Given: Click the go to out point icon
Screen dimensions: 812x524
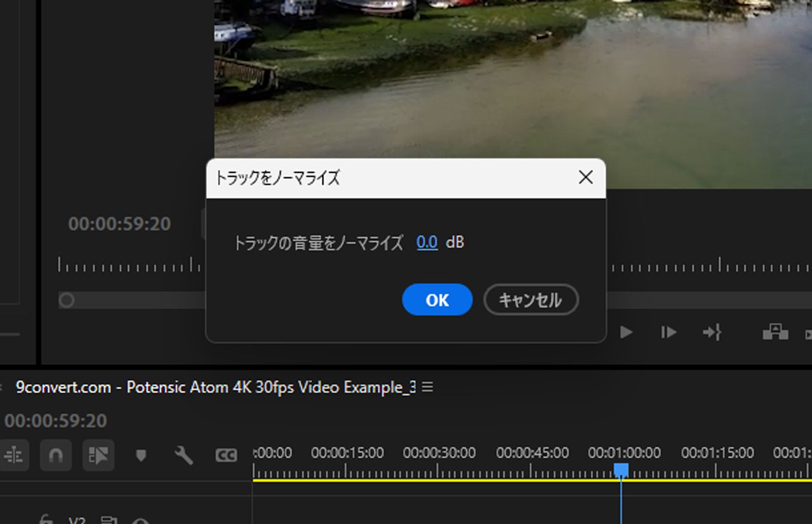Looking at the screenshot, I should tap(713, 332).
